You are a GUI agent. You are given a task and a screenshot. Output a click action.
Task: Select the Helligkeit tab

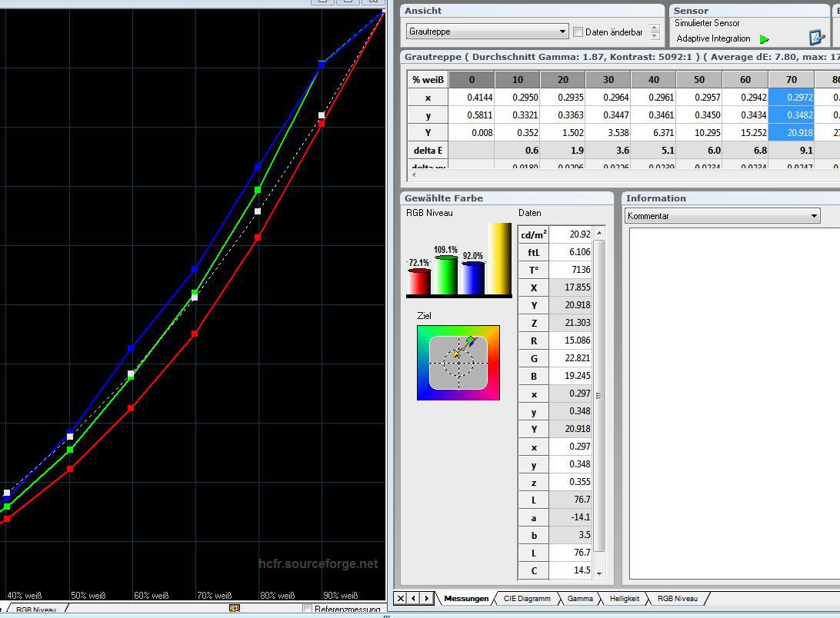(x=623, y=598)
